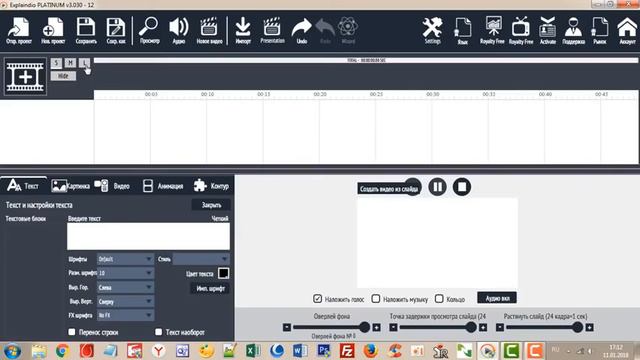Save the project with the floppy icon
Screen dimensions: 640x360
coord(86,30)
